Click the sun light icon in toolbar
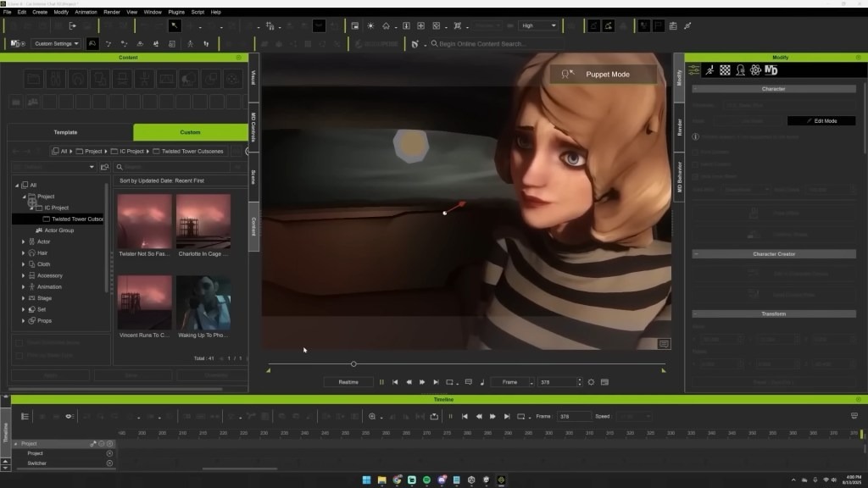The image size is (868, 488). pyautogui.click(x=370, y=25)
